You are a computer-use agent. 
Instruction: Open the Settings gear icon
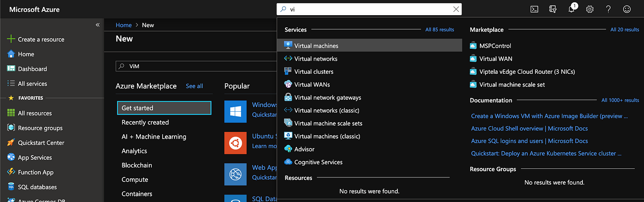(590, 9)
